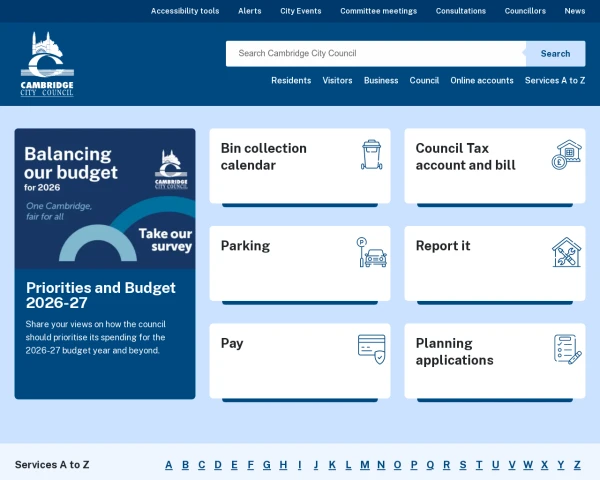The image size is (600, 480).
Task: Click the wheelie bin icon
Action: (372, 155)
